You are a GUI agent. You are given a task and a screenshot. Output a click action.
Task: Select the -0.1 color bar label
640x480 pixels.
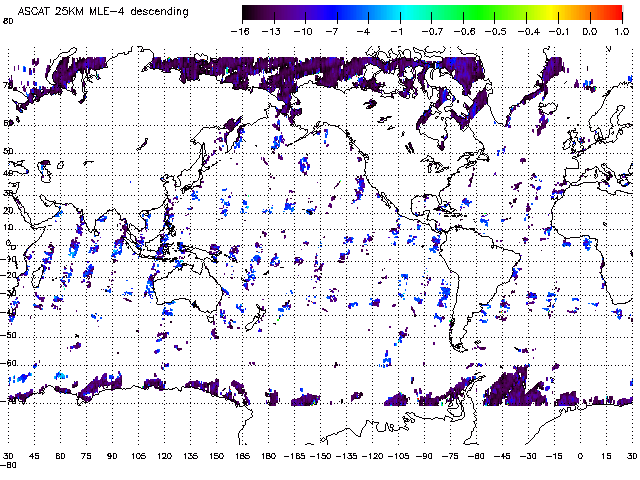tap(559, 32)
